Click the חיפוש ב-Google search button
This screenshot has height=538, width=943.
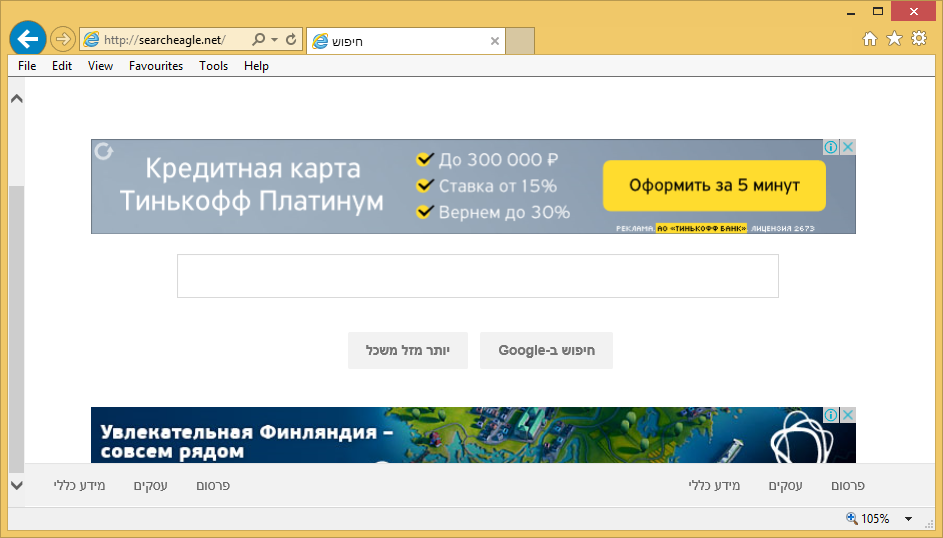click(546, 351)
